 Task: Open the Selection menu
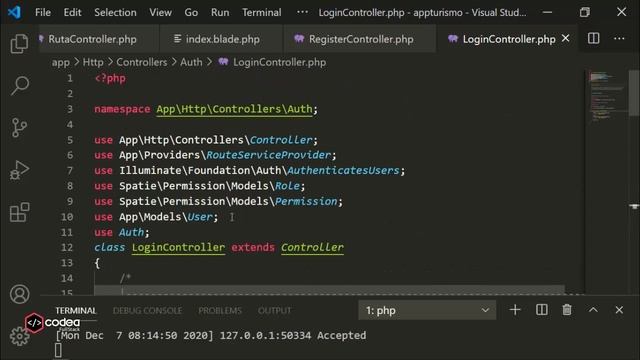point(116,12)
